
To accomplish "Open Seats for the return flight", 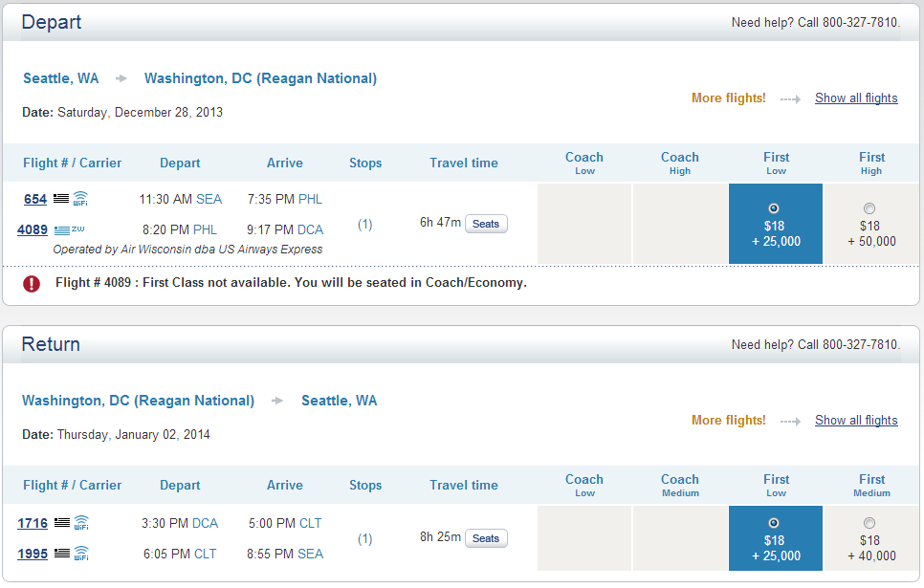I will 486,538.
